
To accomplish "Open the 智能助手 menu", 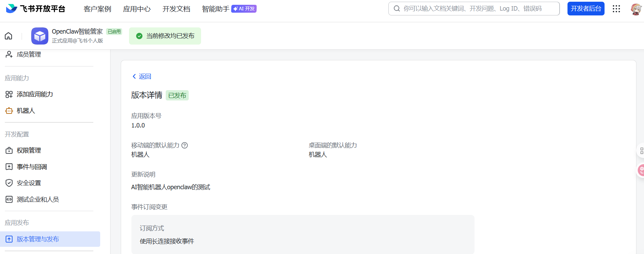I will coord(215,9).
